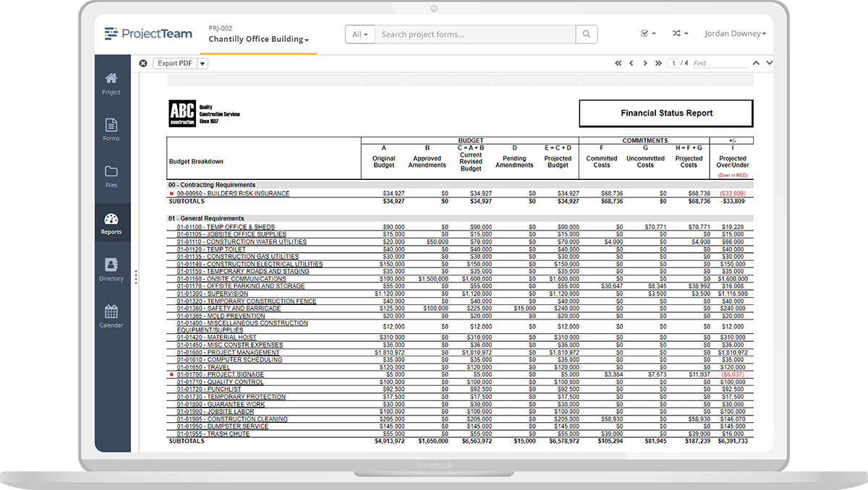Open 01-01300 - SUPERVISION link
The width and height of the screenshot is (868, 490).
pyautogui.click(x=212, y=293)
